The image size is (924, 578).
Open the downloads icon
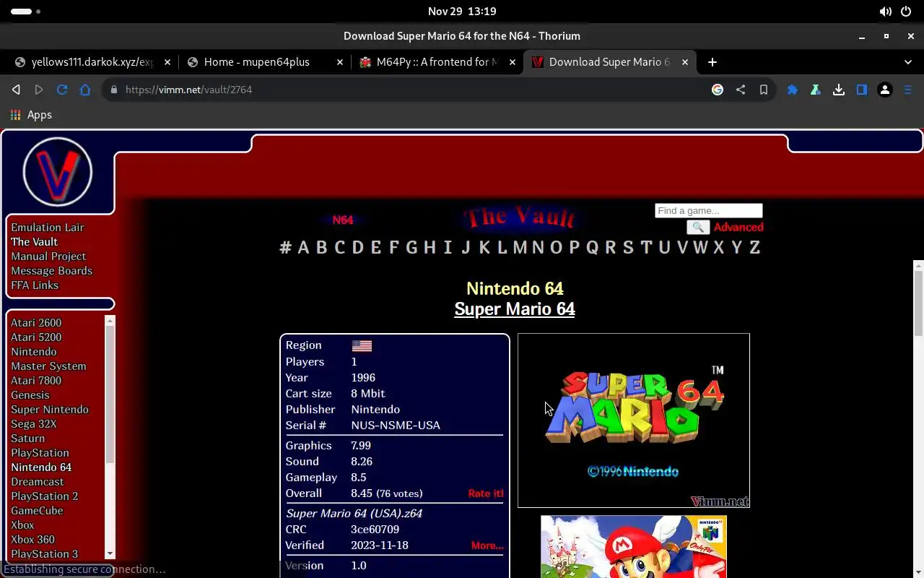(839, 90)
